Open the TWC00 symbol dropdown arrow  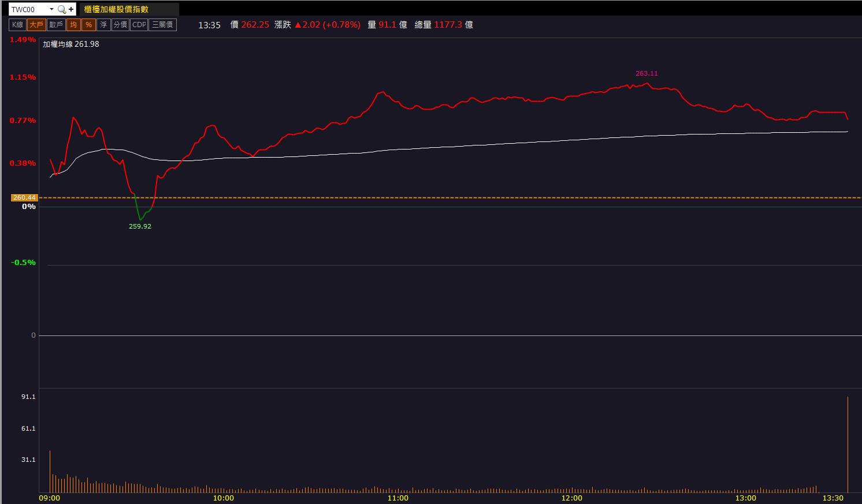[x=51, y=9]
